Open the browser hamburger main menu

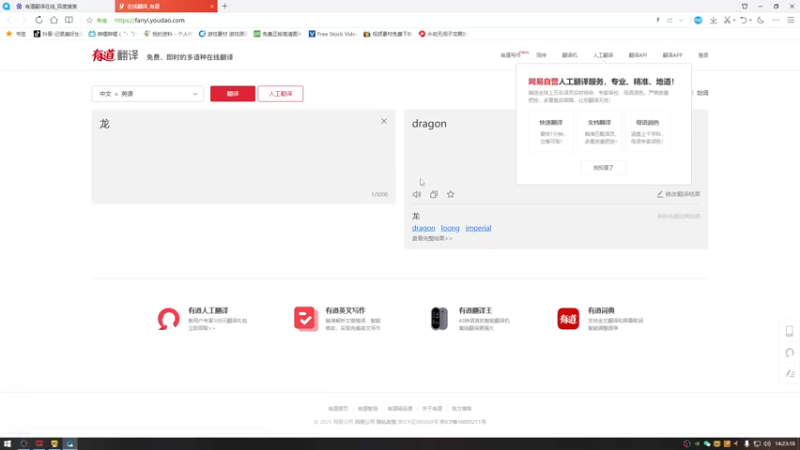tap(791, 20)
